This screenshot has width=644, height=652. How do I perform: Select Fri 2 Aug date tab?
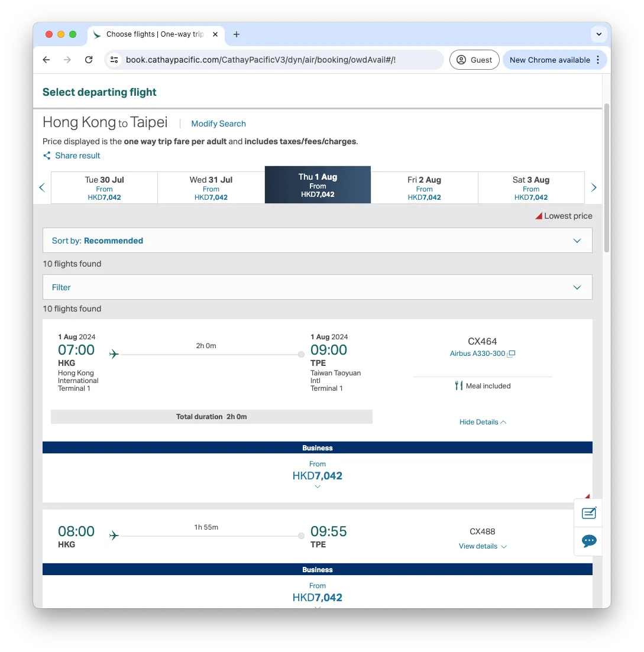pyautogui.click(x=425, y=188)
